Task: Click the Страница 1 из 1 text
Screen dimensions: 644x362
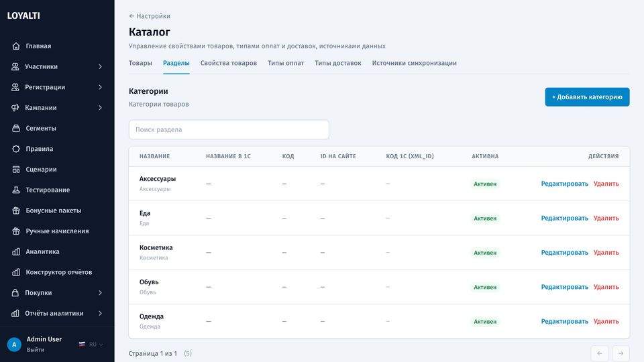Action: (x=153, y=353)
